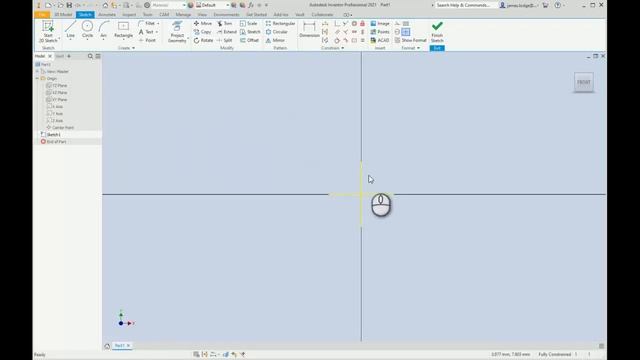Switch to the Inspect tab

[x=129, y=15]
